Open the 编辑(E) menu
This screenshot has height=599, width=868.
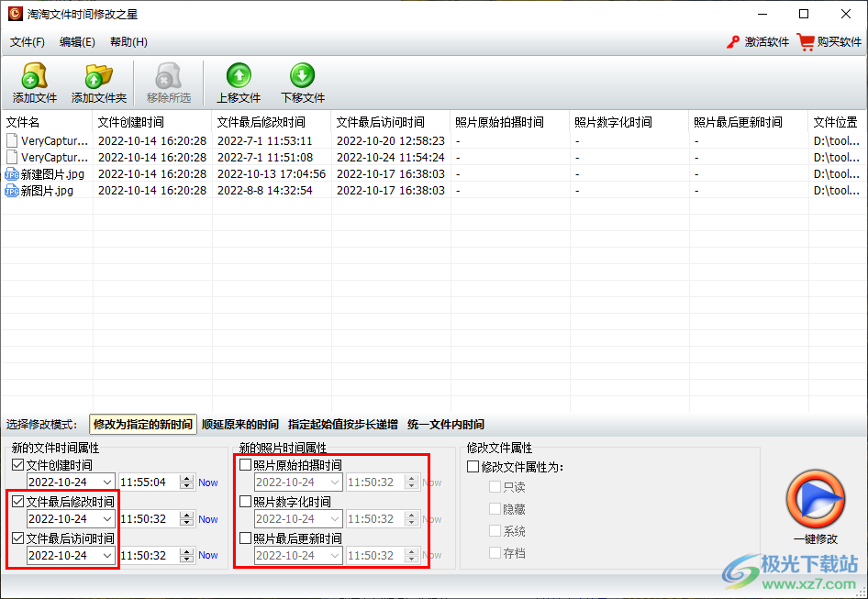tap(77, 42)
